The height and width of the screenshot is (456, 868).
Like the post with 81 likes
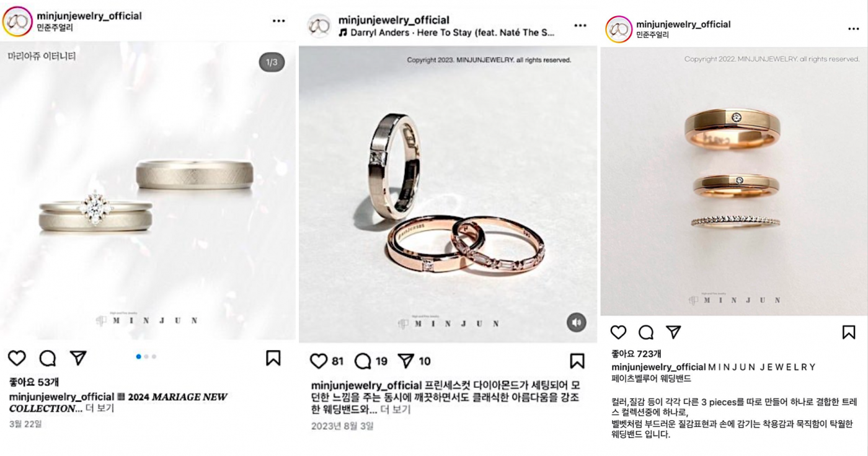coord(319,361)
